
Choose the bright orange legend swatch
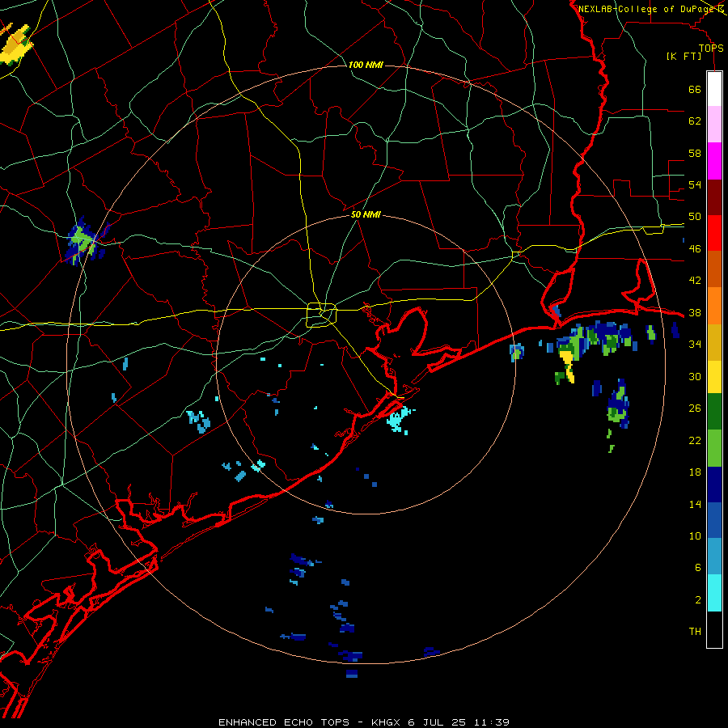click(714, 306)
